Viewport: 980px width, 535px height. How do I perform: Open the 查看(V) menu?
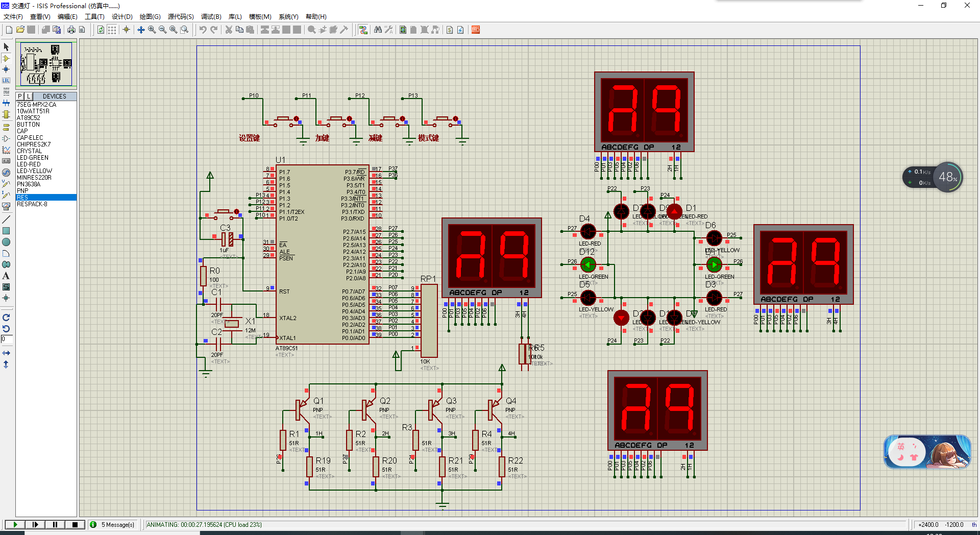click(x=40, y=17)
